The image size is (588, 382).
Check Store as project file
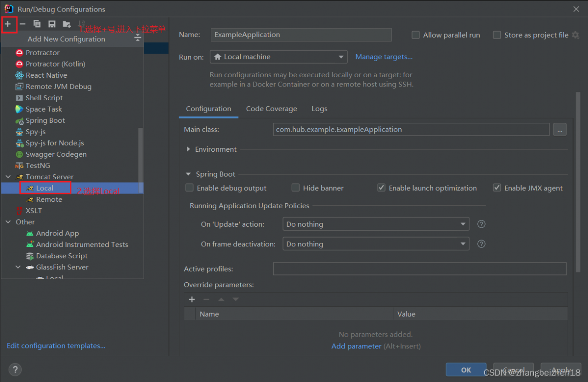point(497,35)
